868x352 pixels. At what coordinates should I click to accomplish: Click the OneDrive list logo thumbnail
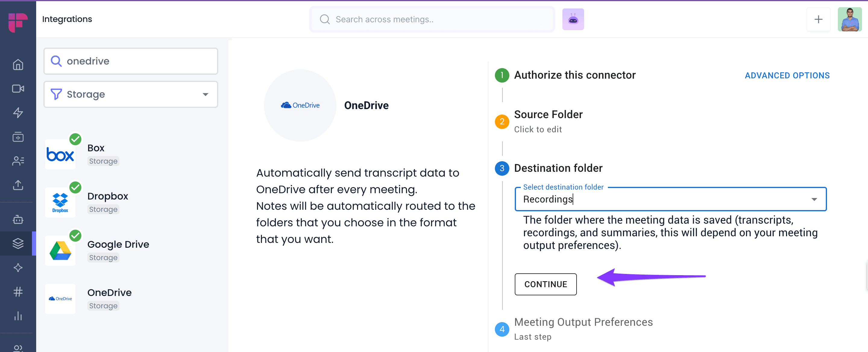tap(60, 299)
